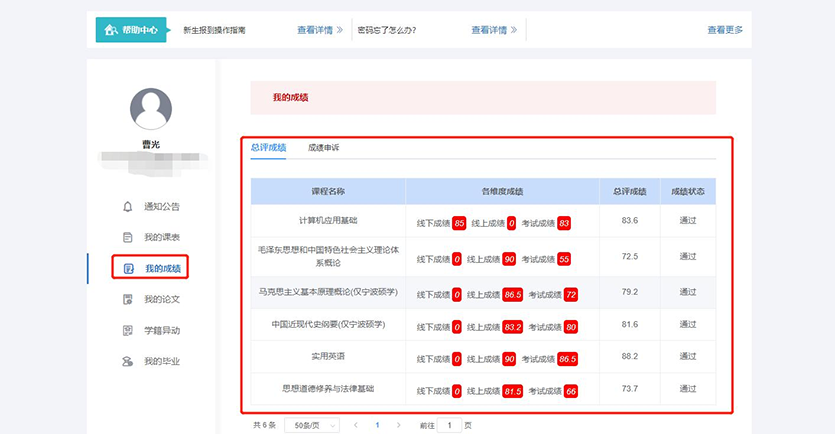
Task: Click the 思想道德修养与法律基础 course name
Action: [x=328, y=389]
